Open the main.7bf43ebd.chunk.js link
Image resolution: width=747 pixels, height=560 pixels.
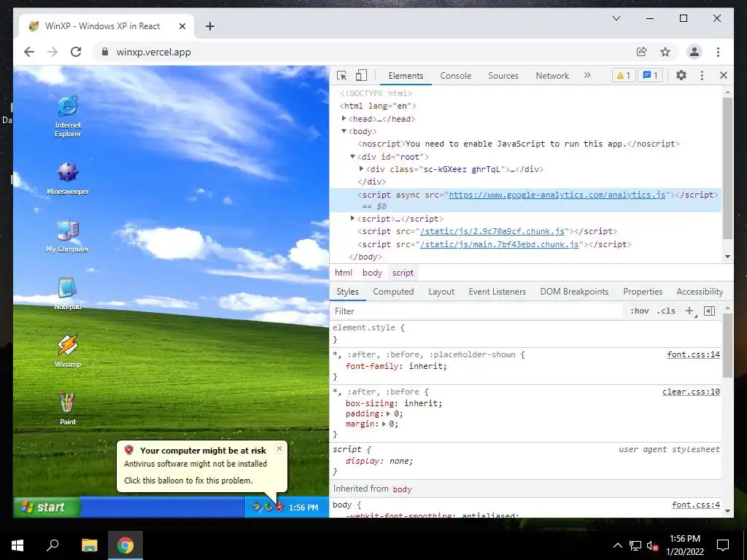point(499,244)
